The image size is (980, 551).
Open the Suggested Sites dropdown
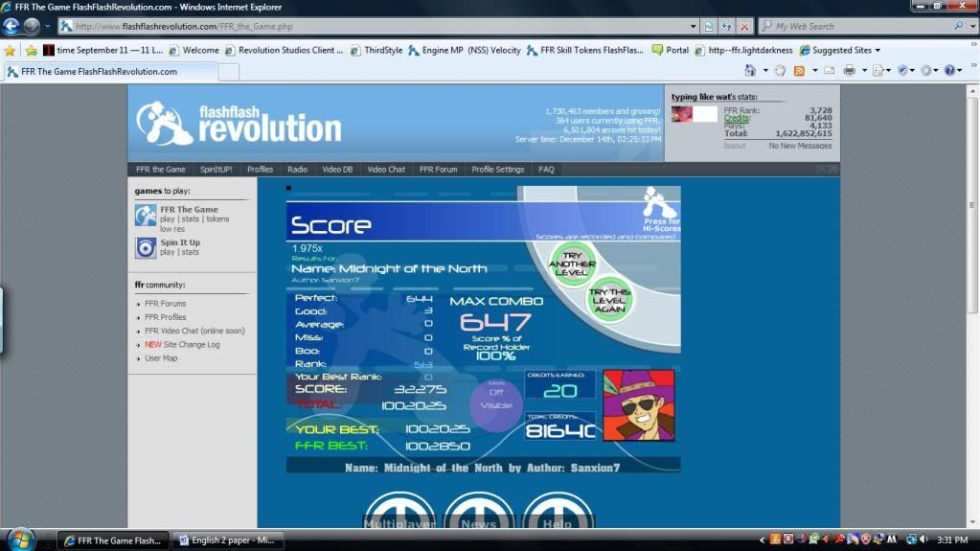click(x=877, y=50)
